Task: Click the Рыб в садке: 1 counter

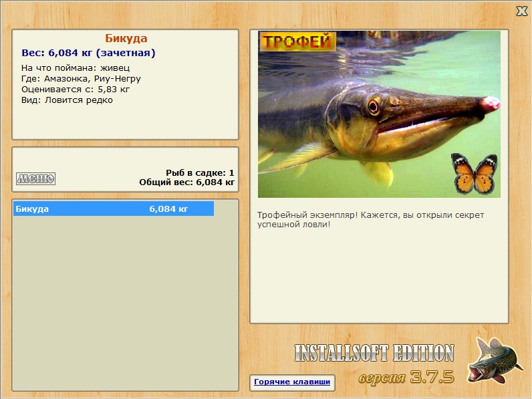Action: coord(201,172)
